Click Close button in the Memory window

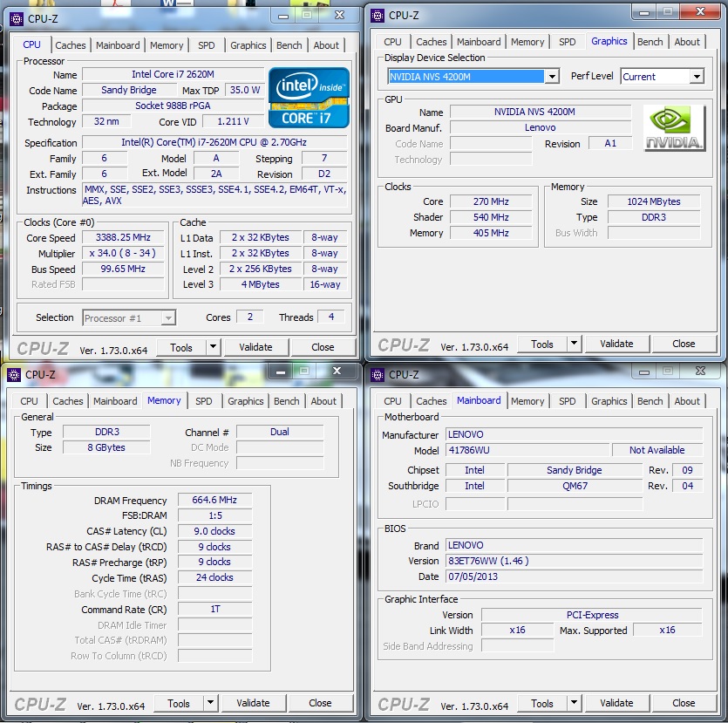(320, 704)
